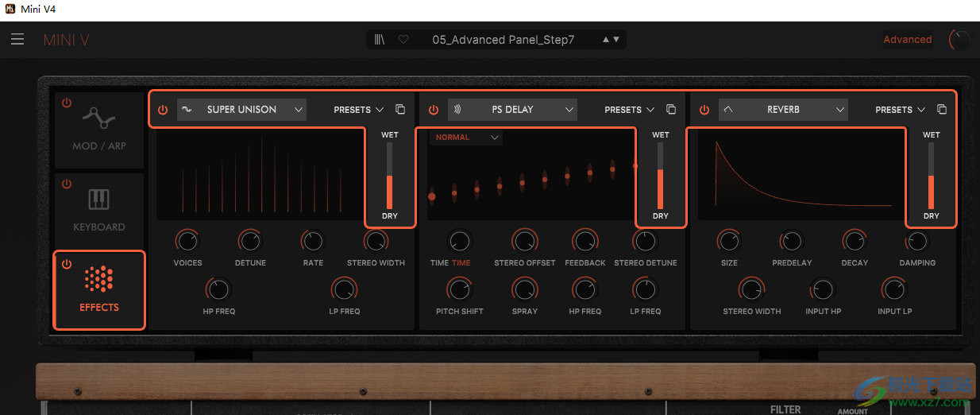Select the Effects panel
The height and width of the screenshot is (415, 980).
click(x=99, y=289)
